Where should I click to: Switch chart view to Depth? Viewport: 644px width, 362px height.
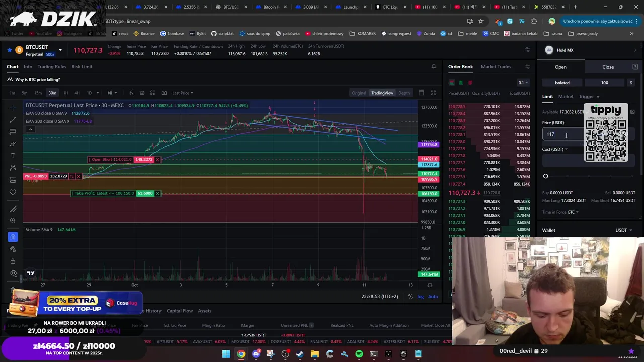coord(404,93)
